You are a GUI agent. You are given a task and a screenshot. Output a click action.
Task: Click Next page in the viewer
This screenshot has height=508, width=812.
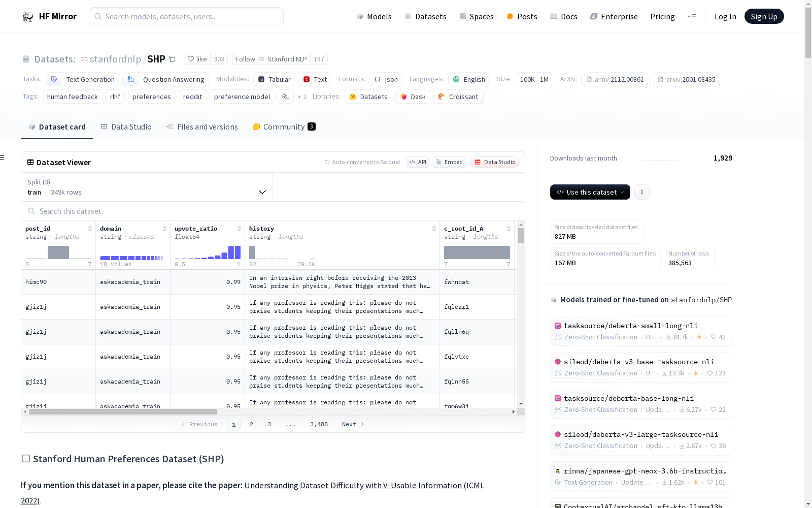353,424
